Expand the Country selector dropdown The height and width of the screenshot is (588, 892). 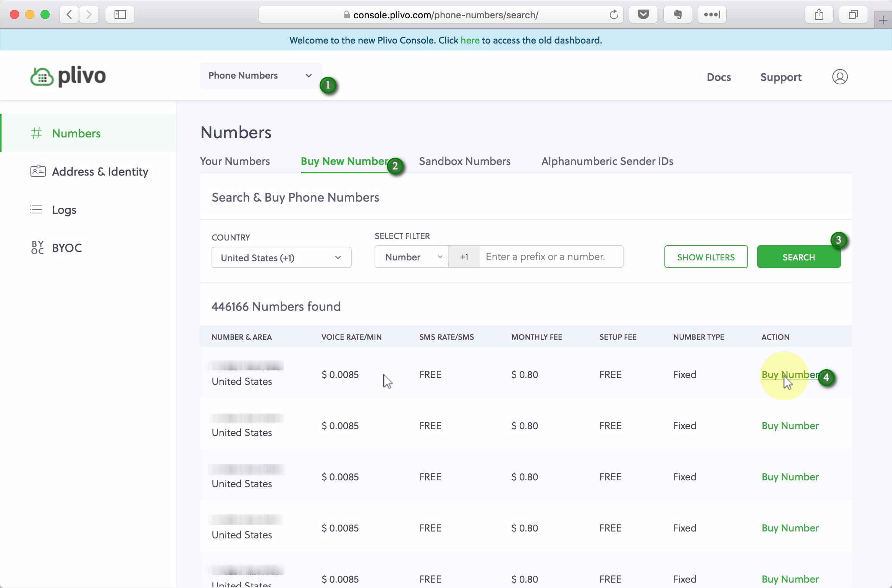[281, 257]
